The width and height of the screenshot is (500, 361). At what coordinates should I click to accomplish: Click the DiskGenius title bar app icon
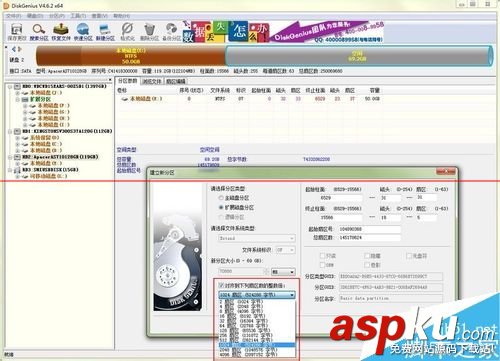[x=6, y=6]
